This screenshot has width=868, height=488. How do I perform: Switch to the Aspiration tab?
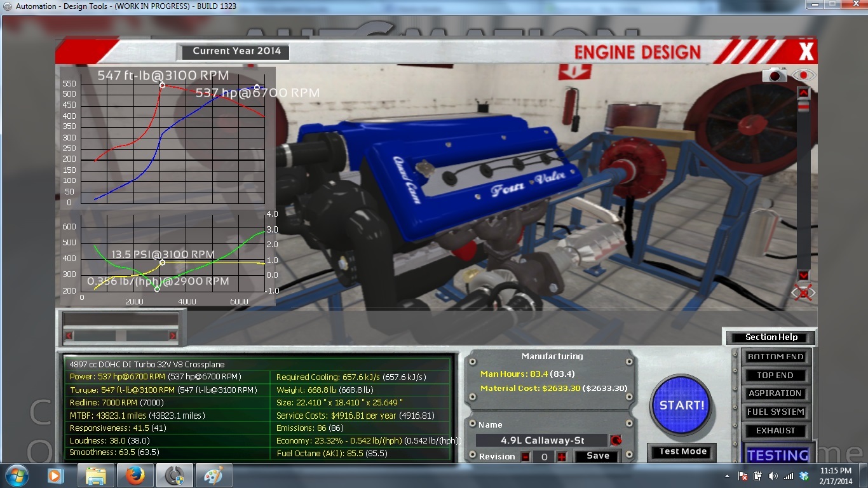click(x=775, y=393)
